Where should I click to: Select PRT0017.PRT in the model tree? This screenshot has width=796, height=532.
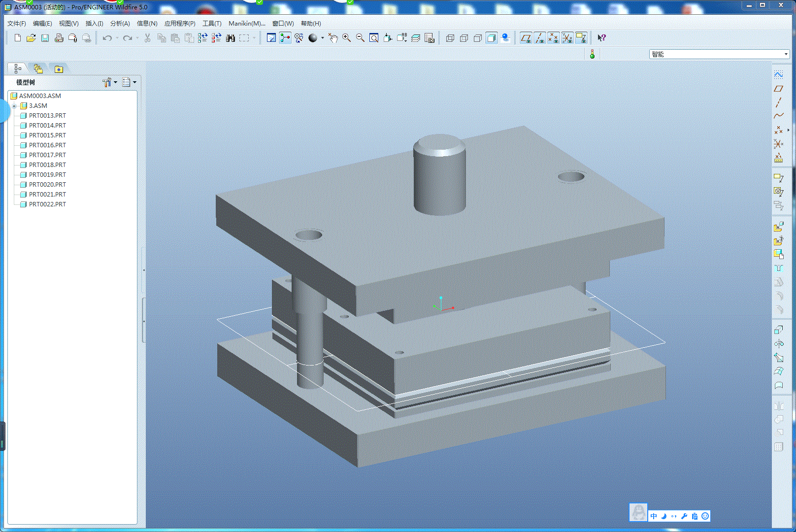[x=47, y=155]
